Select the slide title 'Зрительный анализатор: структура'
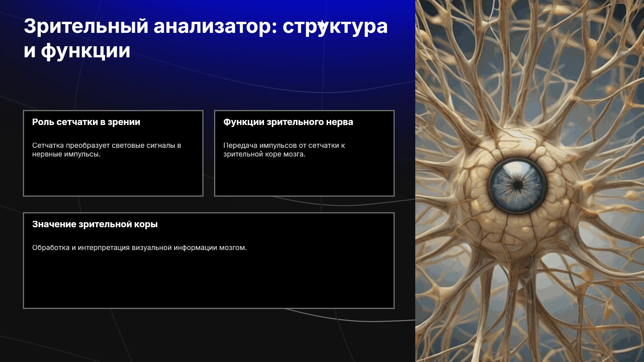Image resolution: width=644 pixels, height=362 pixels. pyautogui.click(x=206, y=26)
